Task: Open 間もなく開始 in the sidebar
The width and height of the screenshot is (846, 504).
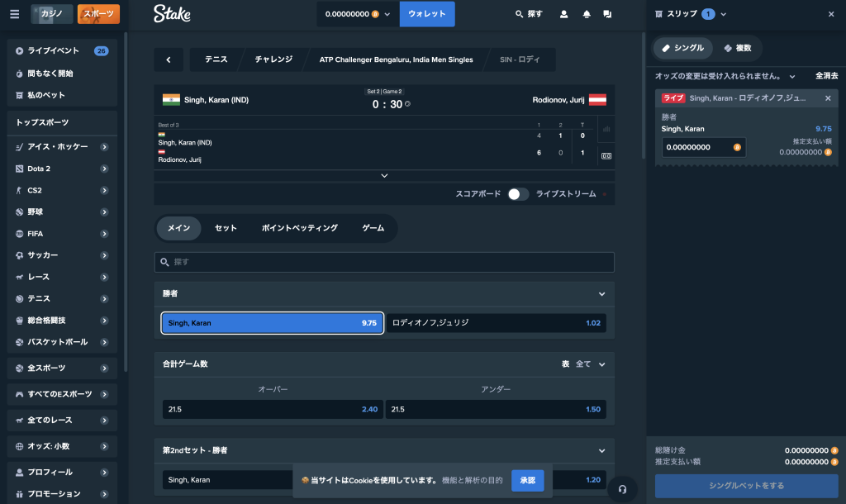Action: pos(62,74)
